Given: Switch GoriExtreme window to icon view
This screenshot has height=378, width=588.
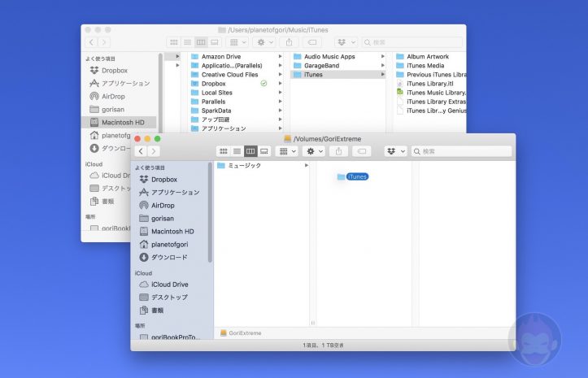Looking at the screenshot, I should click(x=223, y=152).
